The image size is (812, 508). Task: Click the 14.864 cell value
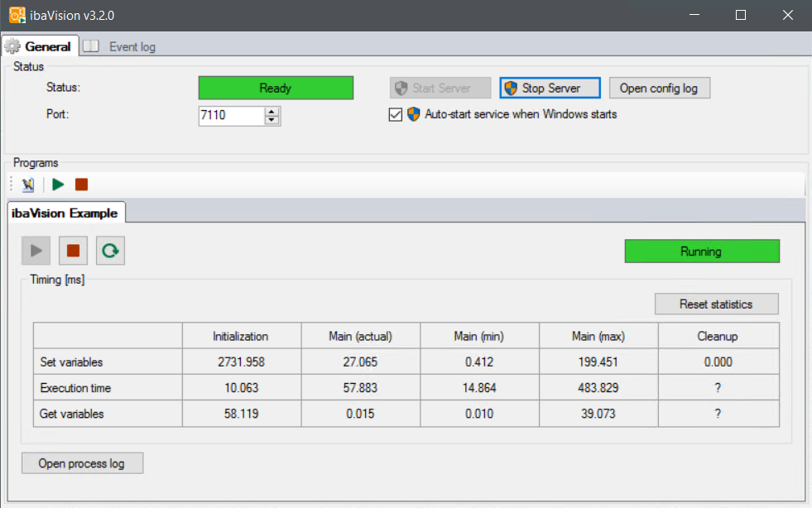pos(479,388)
